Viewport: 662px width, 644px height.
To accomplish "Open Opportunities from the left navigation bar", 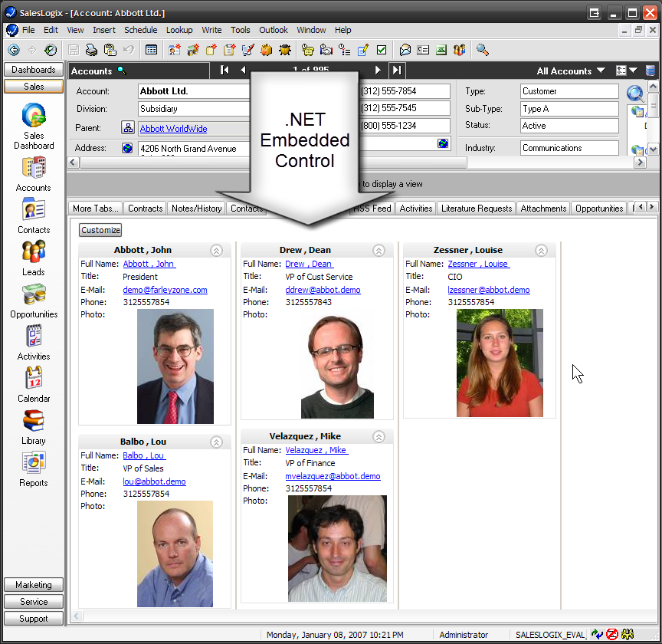I will [34, 301].
